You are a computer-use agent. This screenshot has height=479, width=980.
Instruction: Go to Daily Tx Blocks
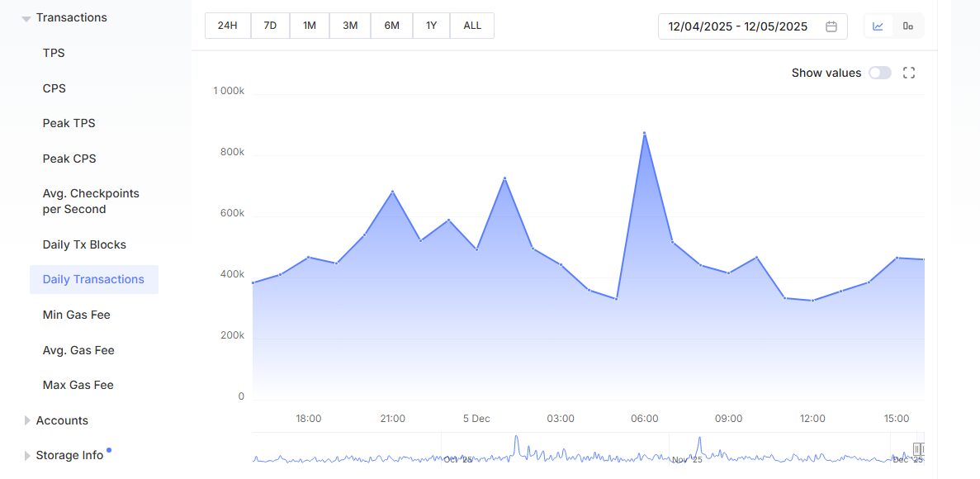(x=84, y=244)
